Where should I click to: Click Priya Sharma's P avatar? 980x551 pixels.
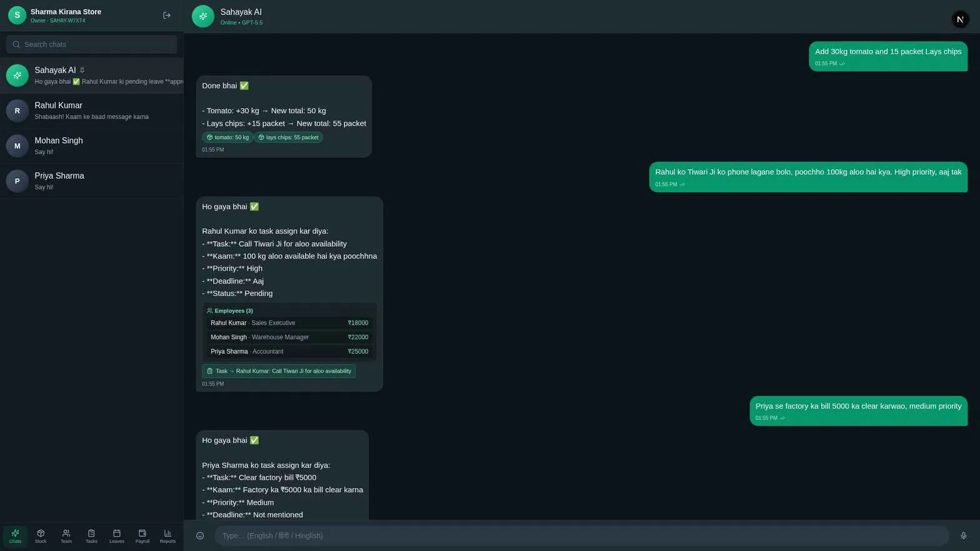(17, 181)
